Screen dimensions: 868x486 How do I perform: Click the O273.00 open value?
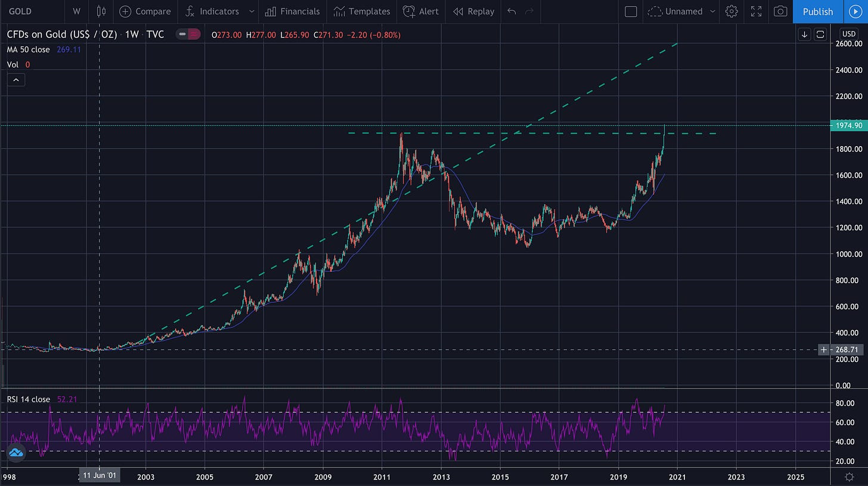pos(227,35)
